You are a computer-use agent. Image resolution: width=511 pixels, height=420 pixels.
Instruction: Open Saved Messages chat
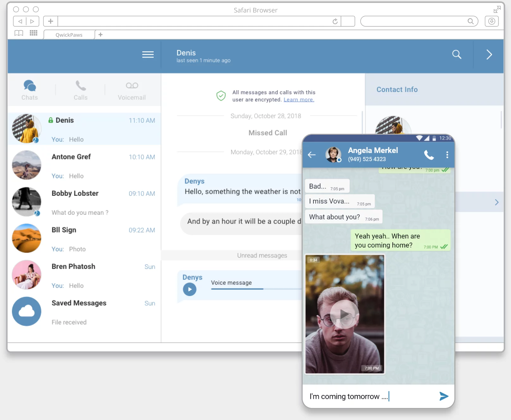84,312
